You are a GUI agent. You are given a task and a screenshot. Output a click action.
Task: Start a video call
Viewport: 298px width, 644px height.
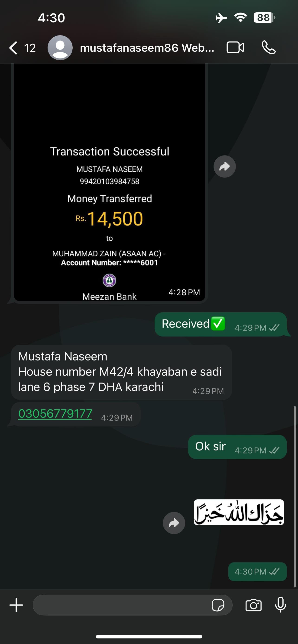[235, 48]
